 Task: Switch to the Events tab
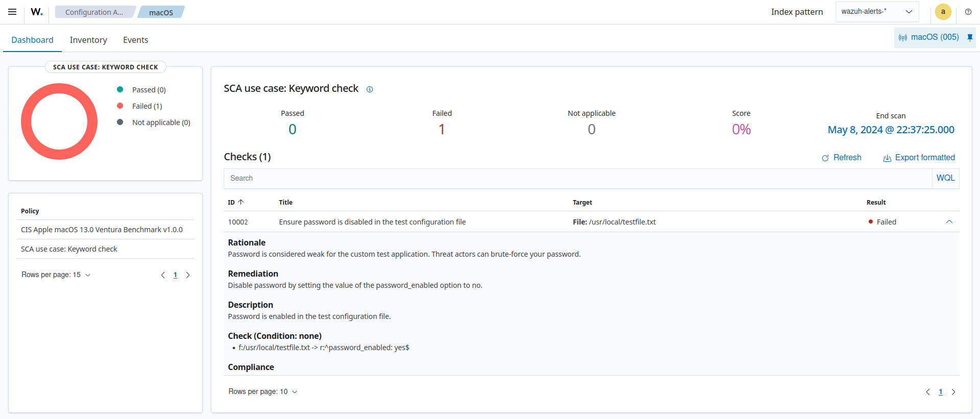click(135, 40)
